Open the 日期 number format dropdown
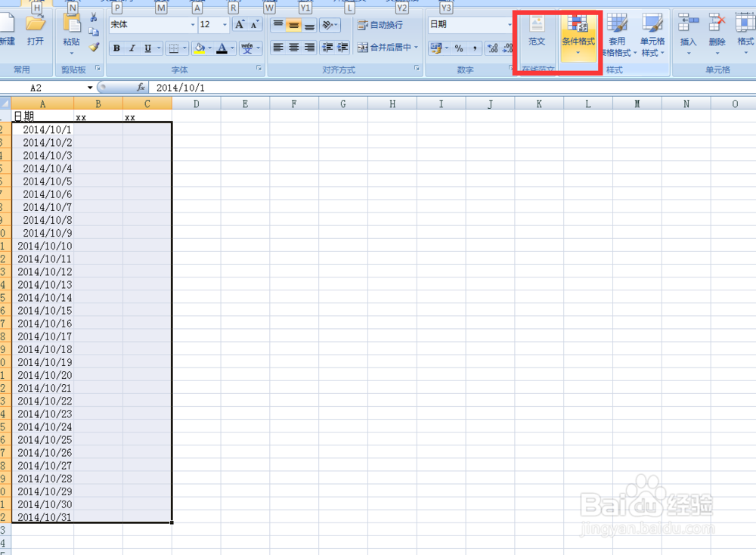Image resolution: width=756 pixels, height=555 pixels. (x=510, y=25)
